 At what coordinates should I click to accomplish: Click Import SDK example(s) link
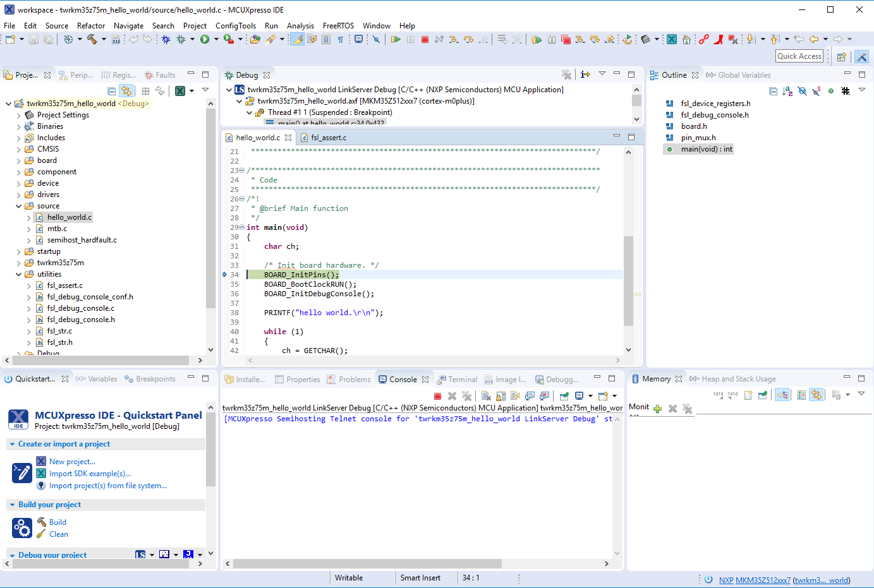(x=90, y=474)
